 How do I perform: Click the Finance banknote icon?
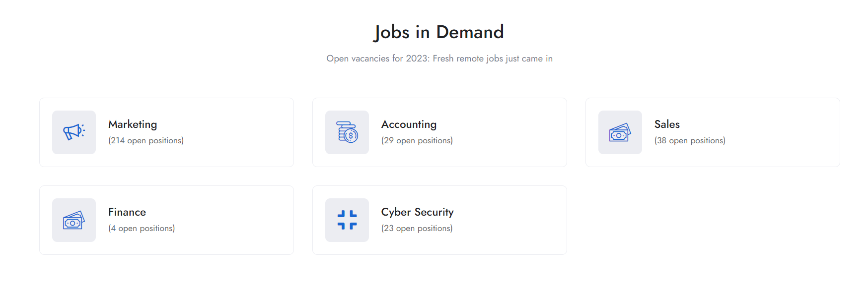click(74, 220)
